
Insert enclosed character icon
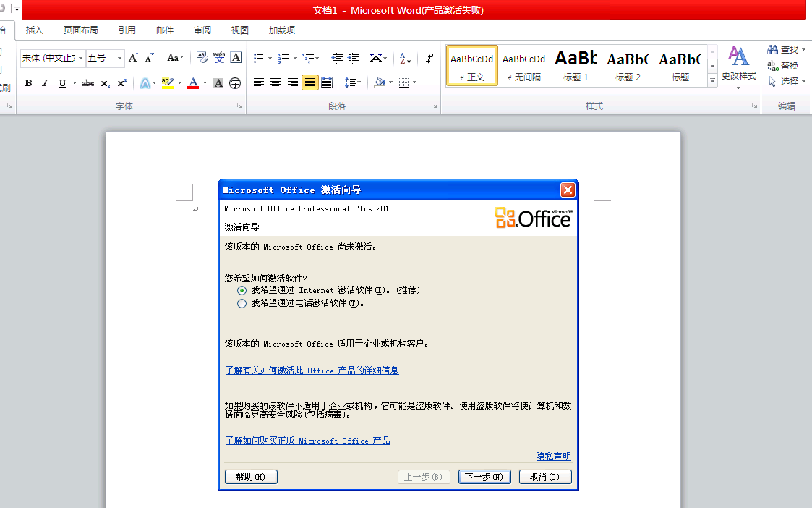click(x=235, y=83)
